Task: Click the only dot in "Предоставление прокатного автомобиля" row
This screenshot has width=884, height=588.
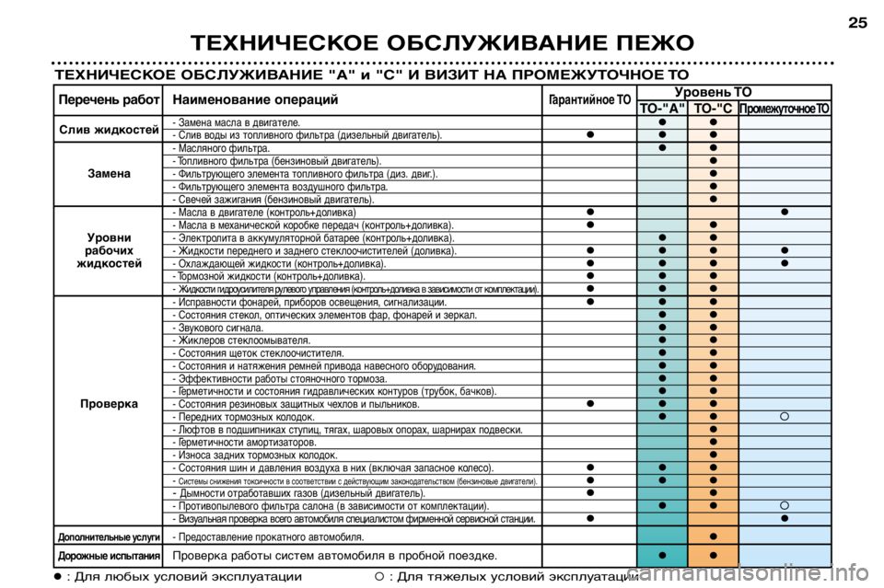Action: (713, 536)
